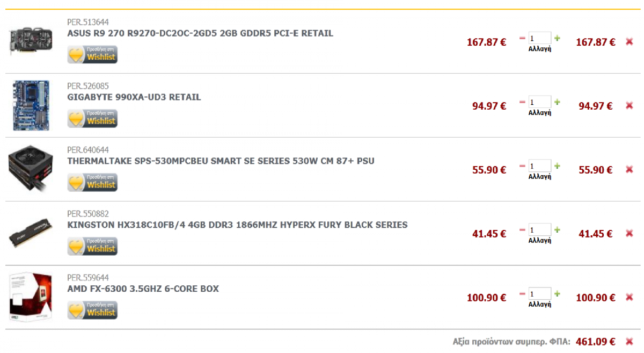The image size is (644, 353).
Task: Remove the ASUS R9 270 item from cart
Action: pos(630,42)
